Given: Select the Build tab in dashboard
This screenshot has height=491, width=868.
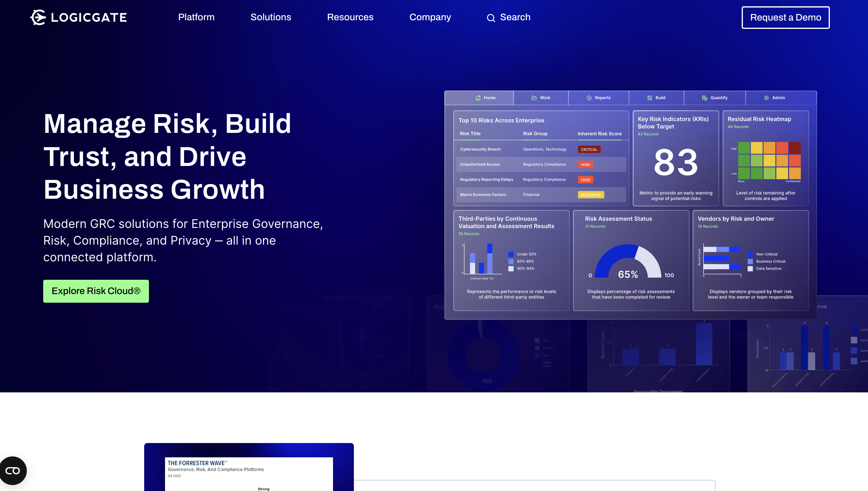Looking at the screenshot, I should [x=656, y=98].
